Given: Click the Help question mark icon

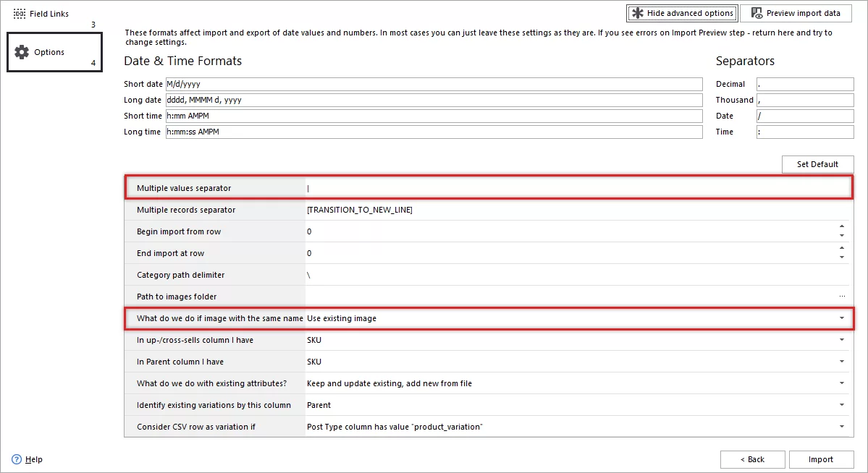Looking at the screenshot, I should 16,459.
